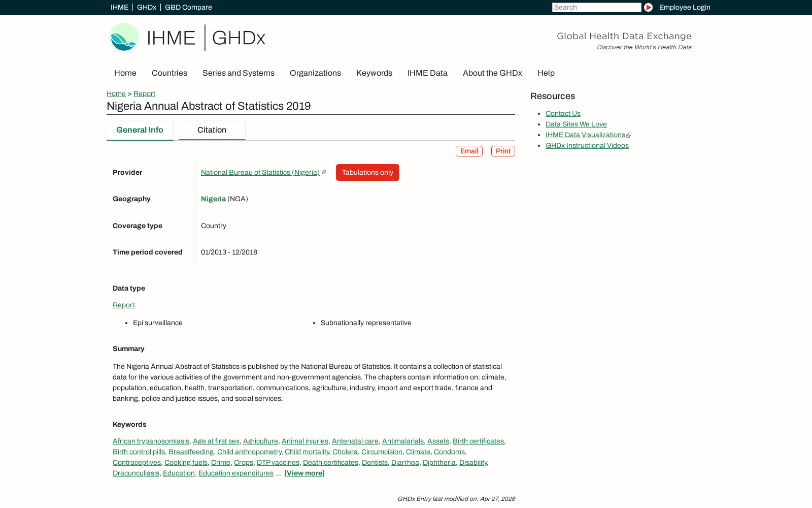This screenshot has height=508, width=812.
Task: Click the Print button
Action: point(503,151)
